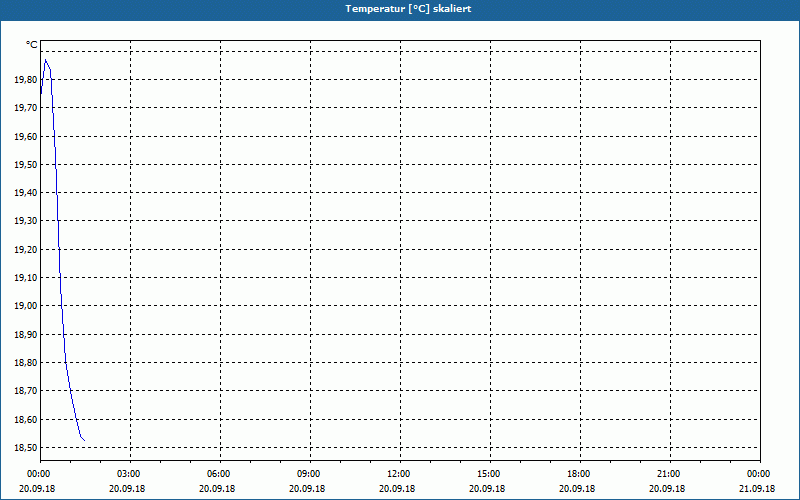Click the 09:00 time axis label

[x=308, y=474]
